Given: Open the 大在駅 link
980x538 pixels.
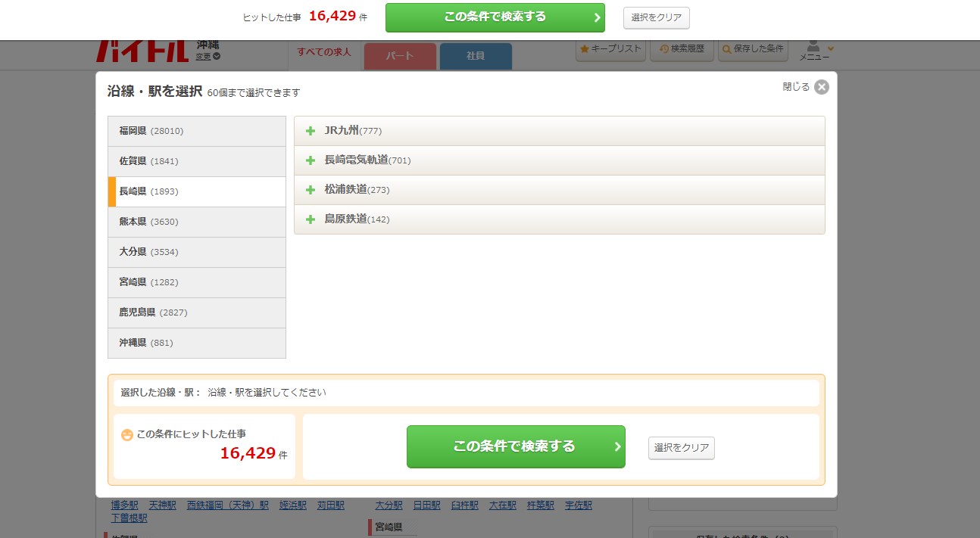Looking at the screenshot, I should pyautogui.click(x=503, y=505).
